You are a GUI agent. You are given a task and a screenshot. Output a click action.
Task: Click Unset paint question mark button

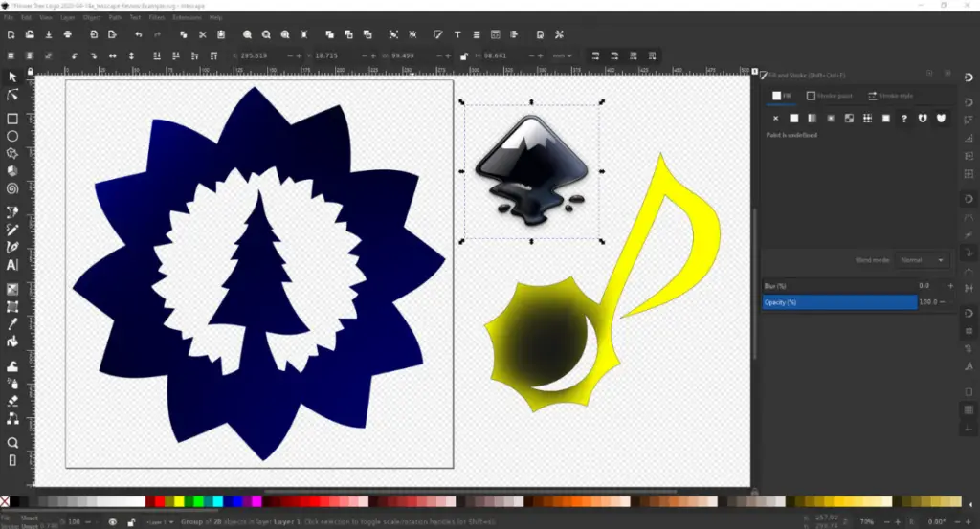click(x=903, y=118)
